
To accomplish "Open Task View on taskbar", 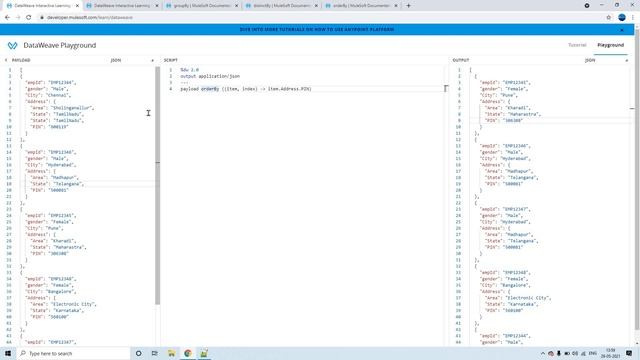I will click(155, 353).
